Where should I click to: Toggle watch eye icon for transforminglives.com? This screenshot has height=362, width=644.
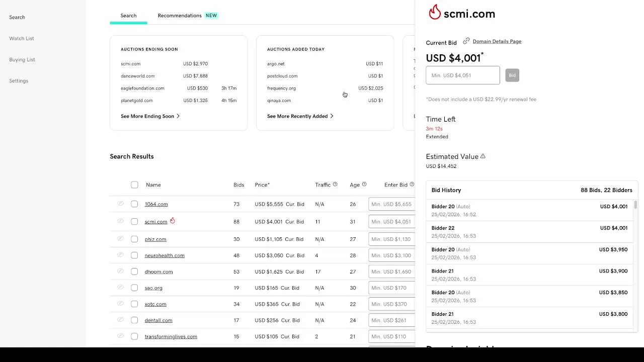click(120, 336)
